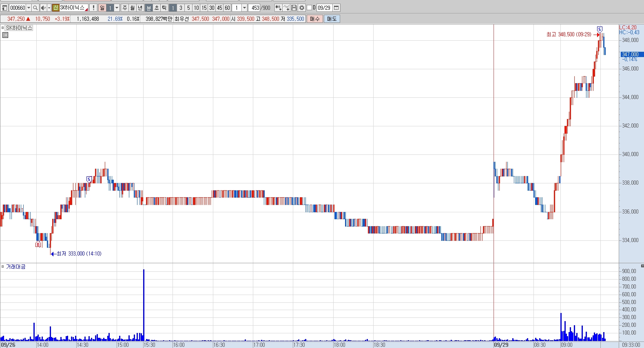Image resolution: width=644 pixels, height=348 pixels.
Task: Click the date field 09/29
Action: [324, 8]
